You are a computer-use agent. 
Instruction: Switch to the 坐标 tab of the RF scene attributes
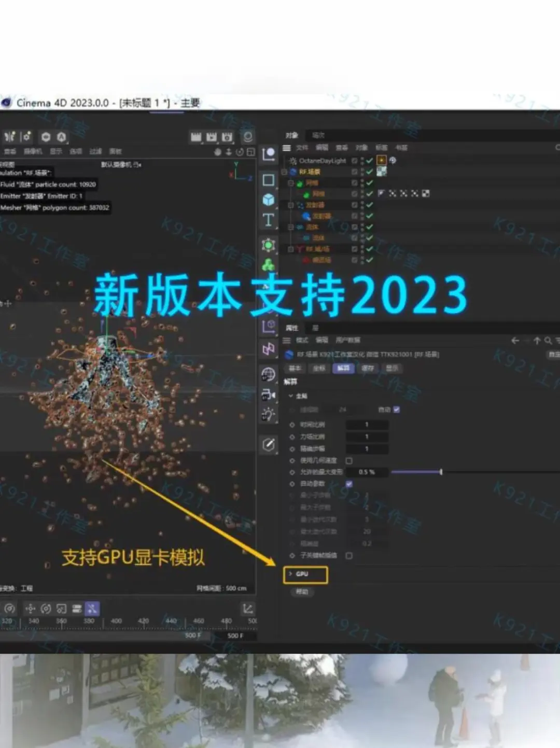[x=319, y=368]
